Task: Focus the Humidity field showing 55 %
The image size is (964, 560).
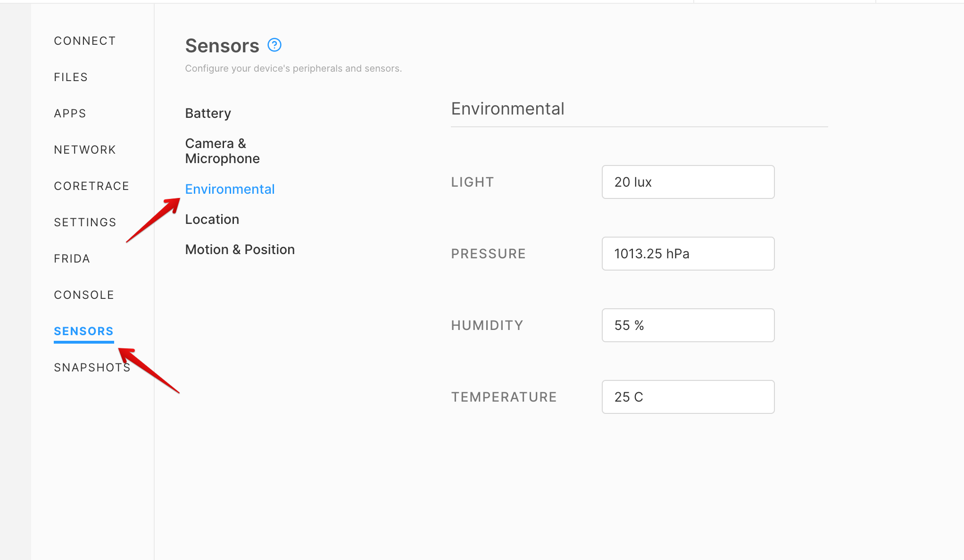Action: 688,325
